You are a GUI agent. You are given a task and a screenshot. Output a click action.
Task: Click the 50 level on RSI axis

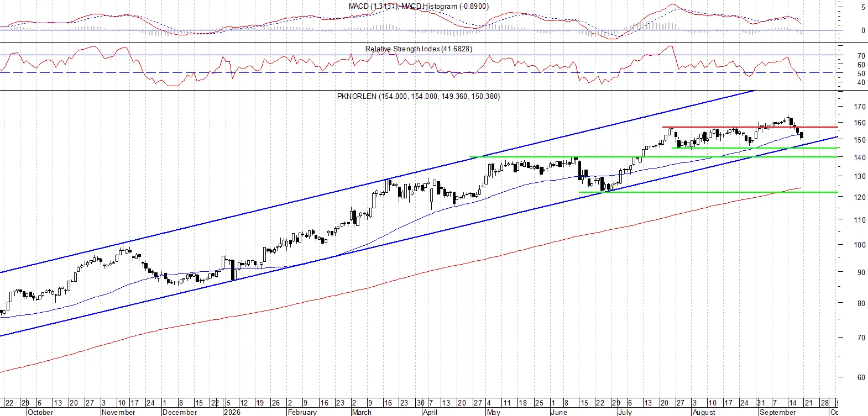point(861,73)
